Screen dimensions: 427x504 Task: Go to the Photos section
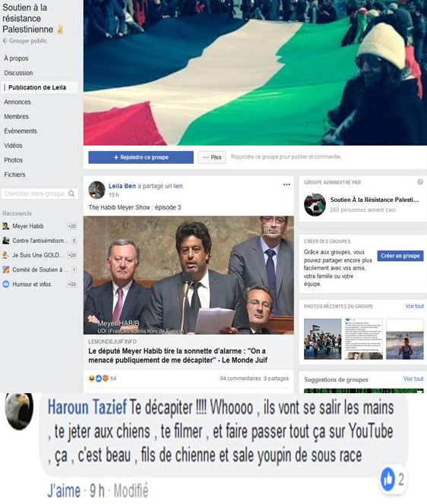pos(14,160)
